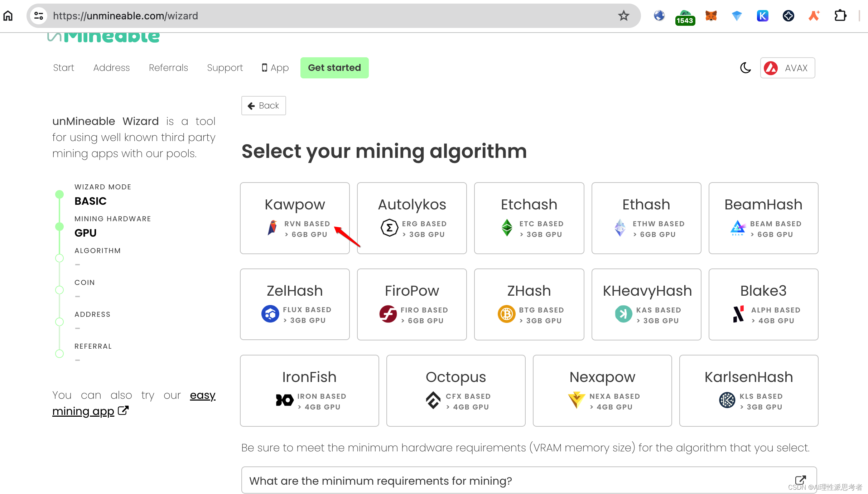Click the MetaMask fox extension icon
Screen dimensions: 868x494
(x=711, y=16)
